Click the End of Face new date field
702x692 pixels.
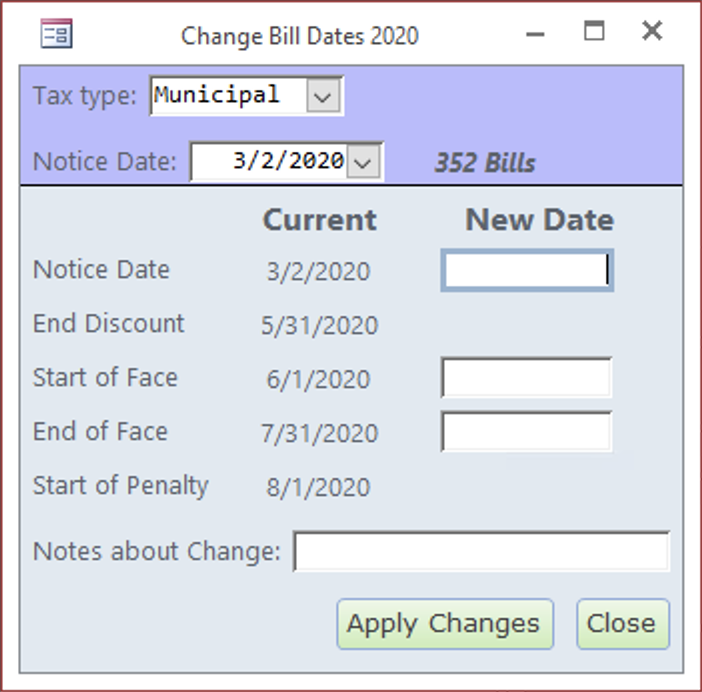(x=526, y=432)
